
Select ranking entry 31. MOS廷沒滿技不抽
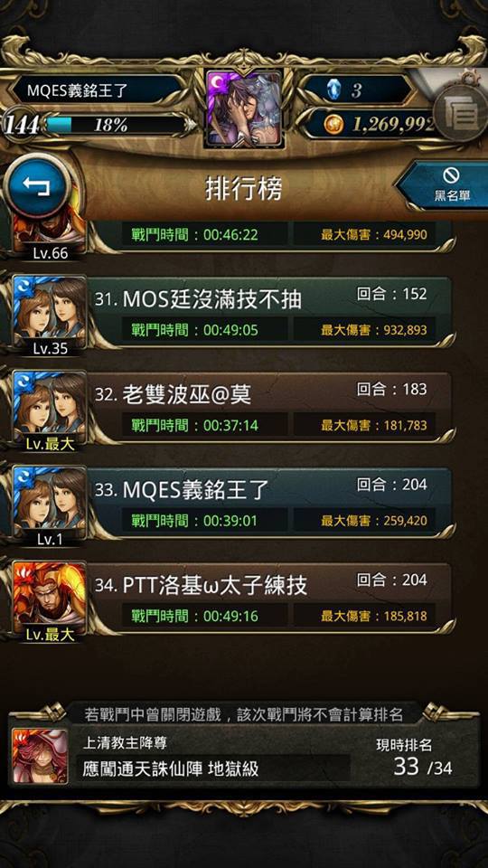271,313
